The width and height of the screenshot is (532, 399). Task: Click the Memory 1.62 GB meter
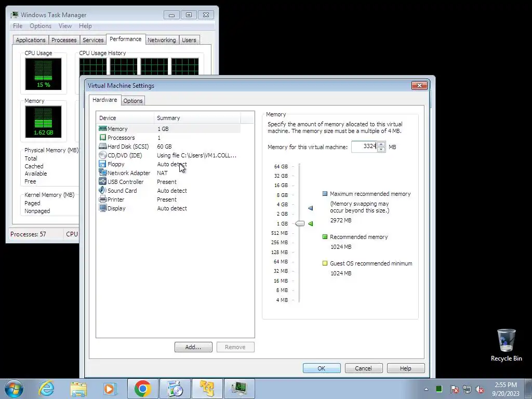click(43, 122)
